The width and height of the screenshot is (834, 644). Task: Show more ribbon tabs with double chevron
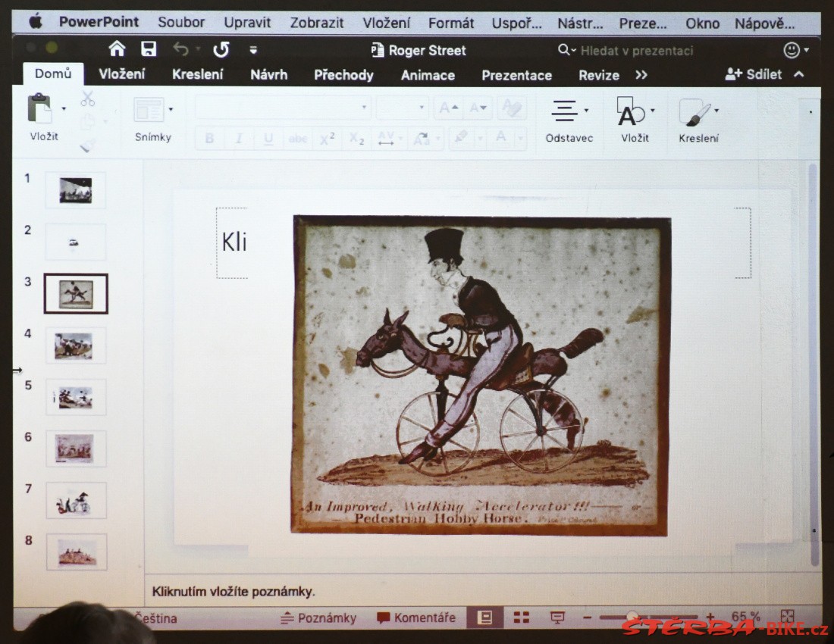(641, 76)
